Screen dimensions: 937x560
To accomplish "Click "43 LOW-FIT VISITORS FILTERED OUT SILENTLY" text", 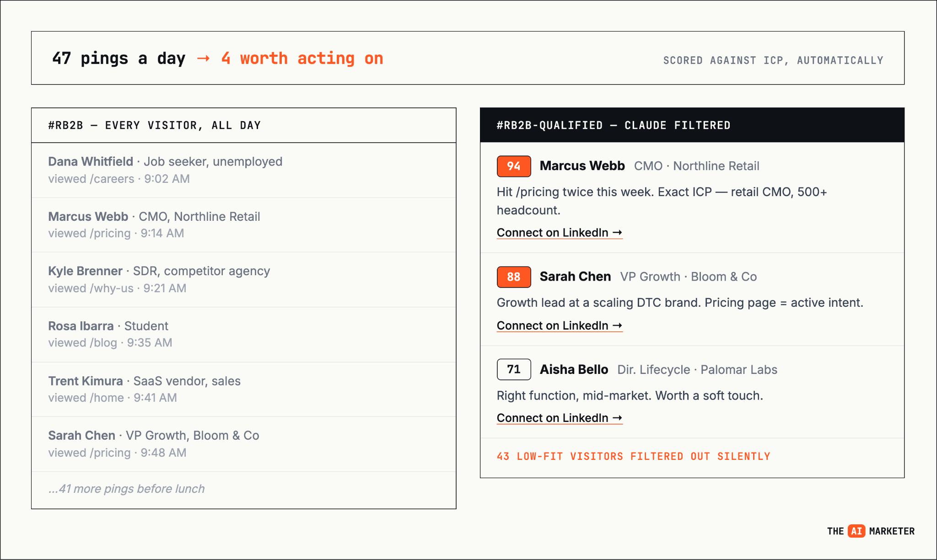I will click(634, 456).
